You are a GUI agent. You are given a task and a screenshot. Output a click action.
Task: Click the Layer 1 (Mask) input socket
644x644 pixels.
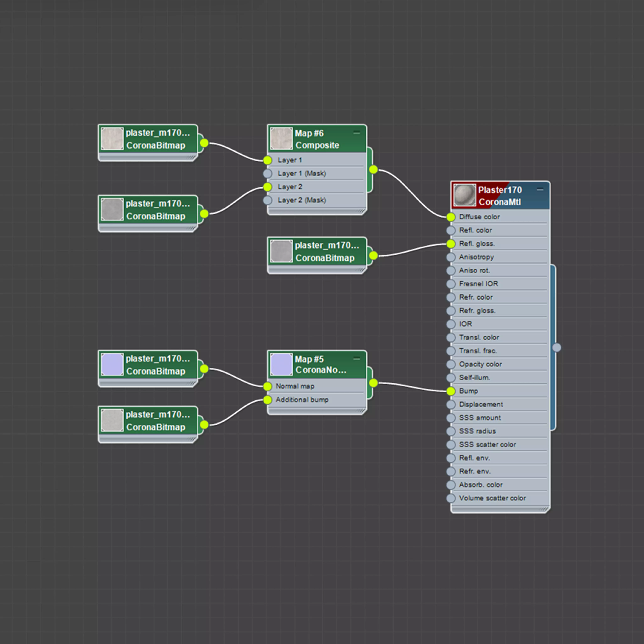[267, 173]
